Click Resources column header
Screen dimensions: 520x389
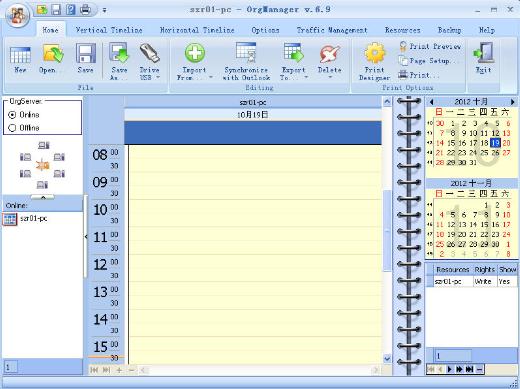click(453, 269)
